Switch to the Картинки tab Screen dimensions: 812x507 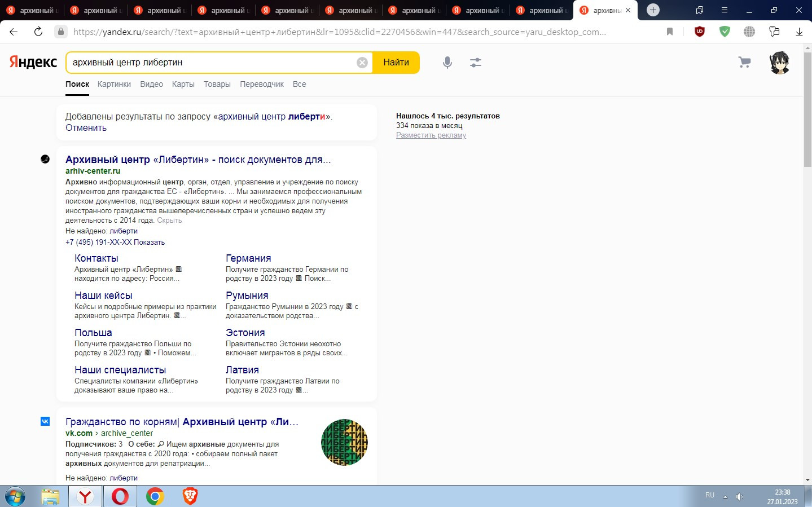(114, 84)
